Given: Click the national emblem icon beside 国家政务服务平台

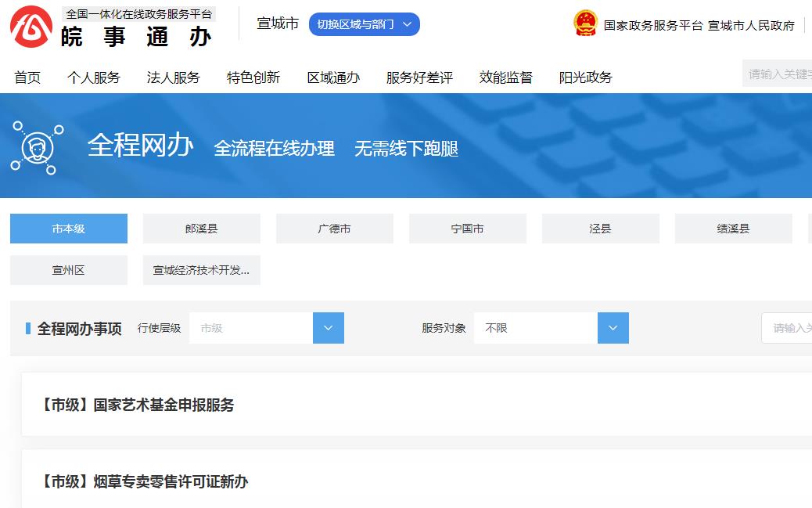Looking at the screenshot, I should [x=587, y=24].
